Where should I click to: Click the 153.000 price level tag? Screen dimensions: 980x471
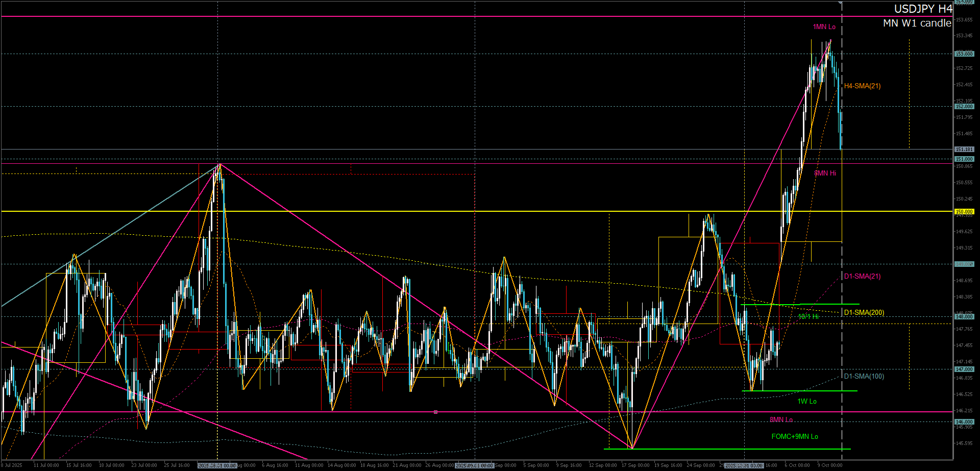[964, 54]
